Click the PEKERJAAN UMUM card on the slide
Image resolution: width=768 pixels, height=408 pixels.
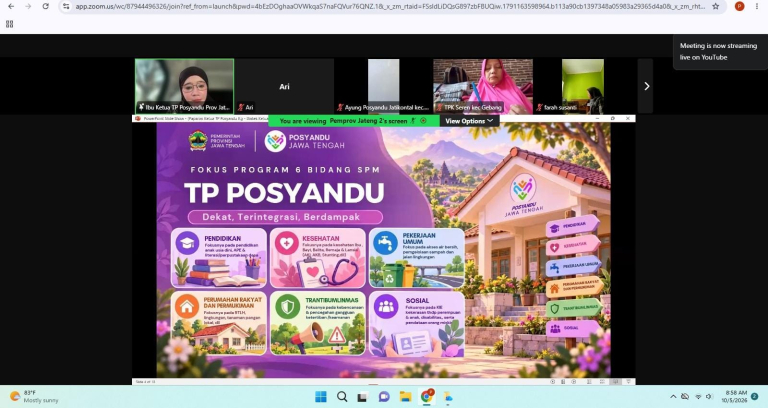click(417, 258)
